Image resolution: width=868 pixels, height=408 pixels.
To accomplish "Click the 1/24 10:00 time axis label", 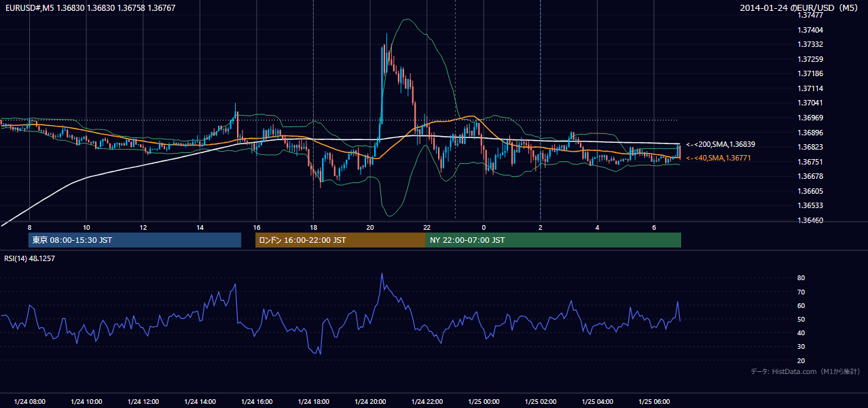I will click(86, 402).
